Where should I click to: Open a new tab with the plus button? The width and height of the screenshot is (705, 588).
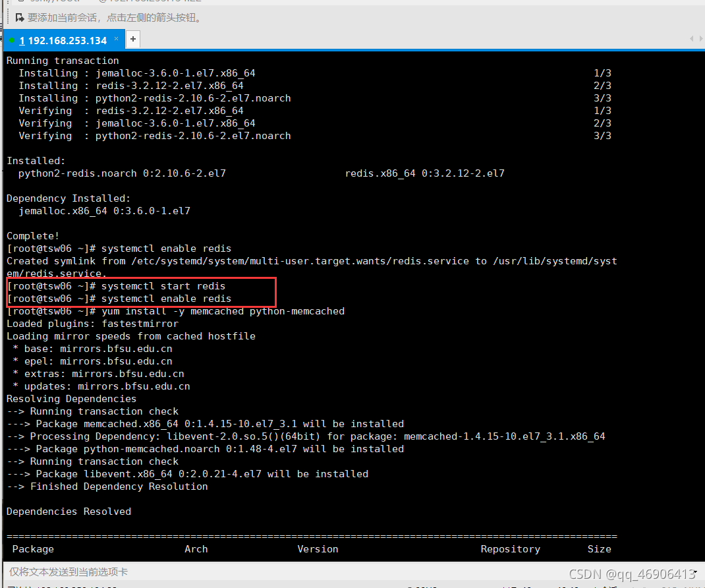(133, 39)
